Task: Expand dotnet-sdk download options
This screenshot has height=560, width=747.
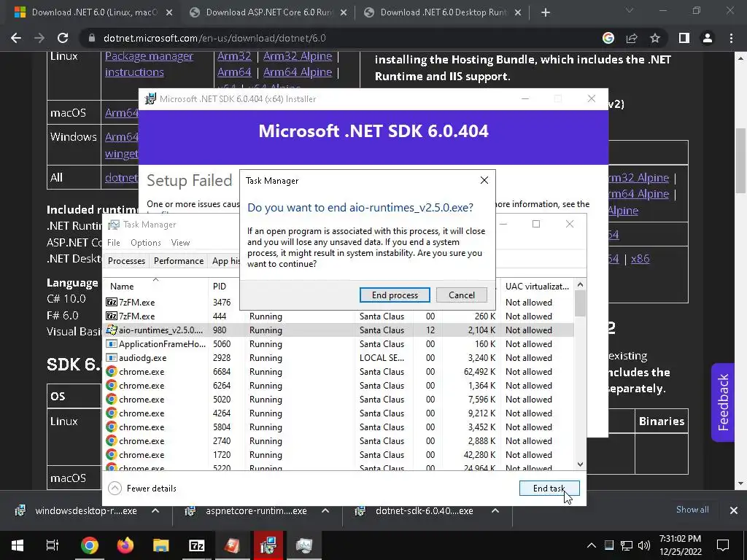Action: click(x=495, y=510)
